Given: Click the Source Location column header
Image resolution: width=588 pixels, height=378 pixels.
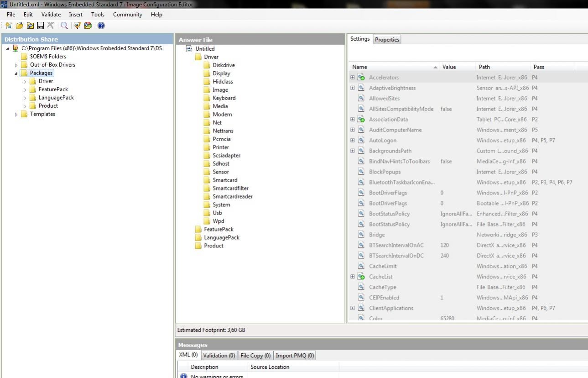Looking at the screenshot, I should click(293, 367).
